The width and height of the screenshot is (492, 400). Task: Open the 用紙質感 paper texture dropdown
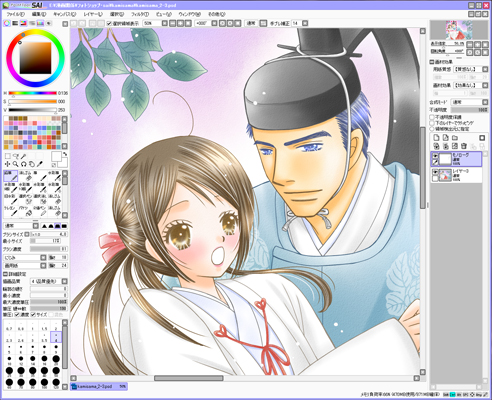coord(485,69)
